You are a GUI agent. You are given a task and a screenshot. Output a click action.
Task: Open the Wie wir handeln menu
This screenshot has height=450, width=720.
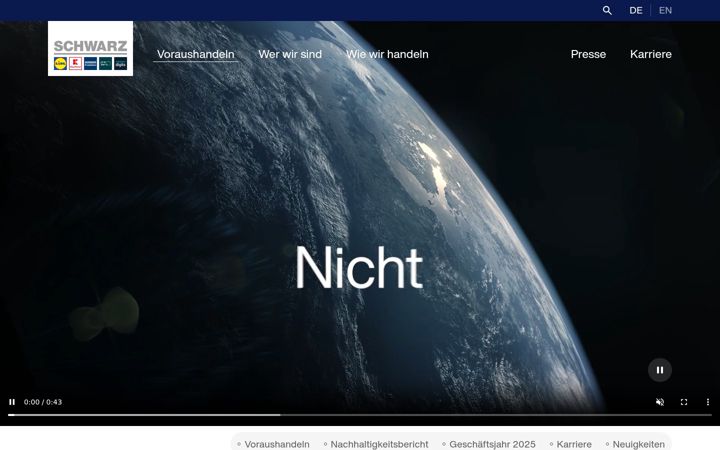tap(387, 54)
